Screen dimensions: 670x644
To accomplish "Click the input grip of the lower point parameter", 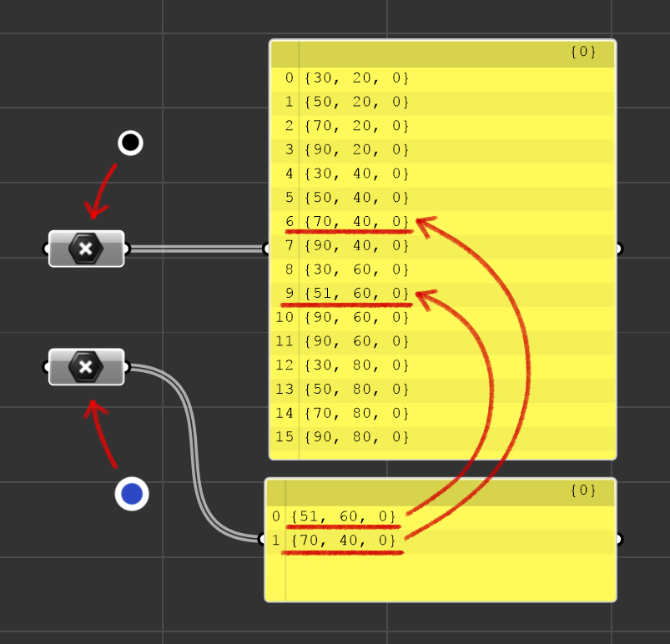I will tap(47, 367).
